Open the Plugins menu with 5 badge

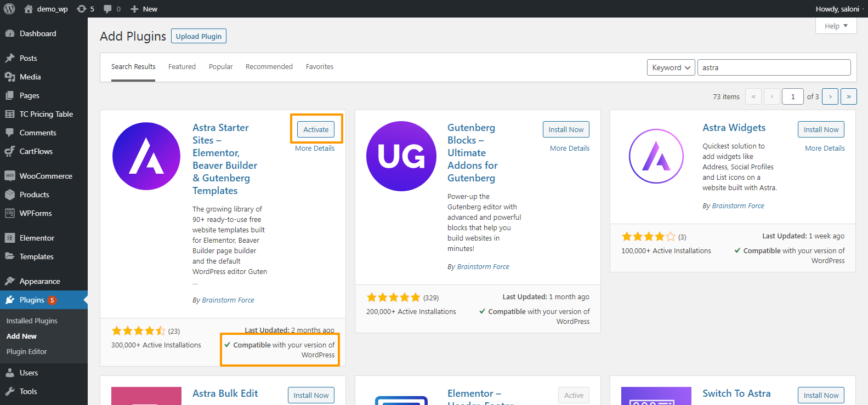(x=44, y=300)
